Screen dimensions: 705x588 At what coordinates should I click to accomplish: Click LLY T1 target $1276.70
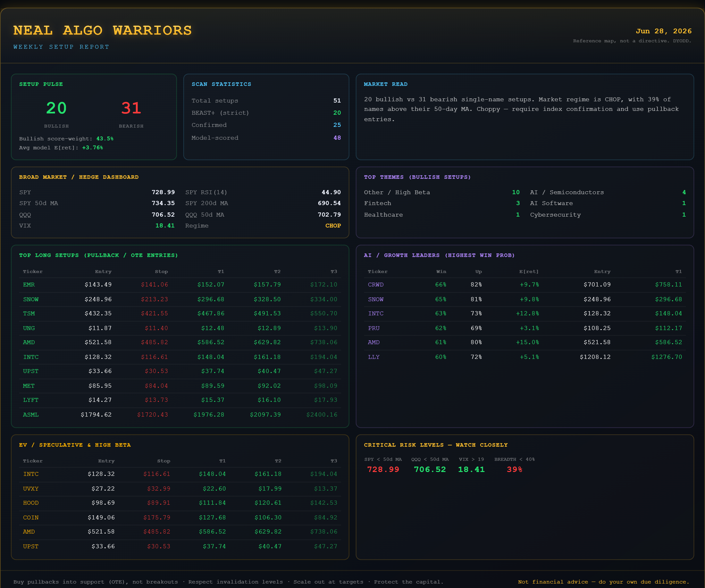click(667, 357)
